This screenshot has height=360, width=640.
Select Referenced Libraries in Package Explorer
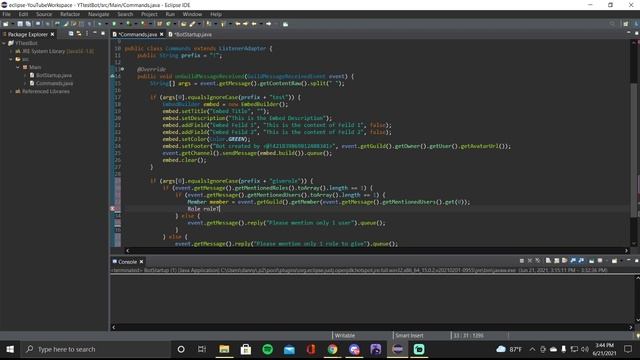[45, 91]
